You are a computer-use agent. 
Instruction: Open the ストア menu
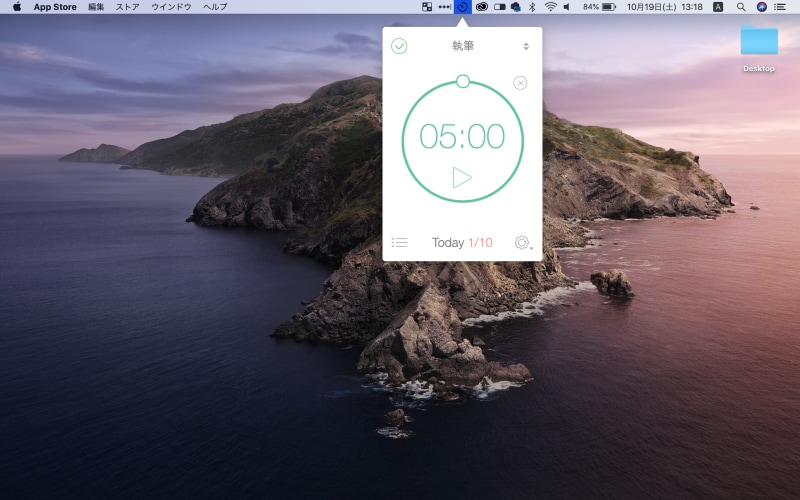coord(128,7)
